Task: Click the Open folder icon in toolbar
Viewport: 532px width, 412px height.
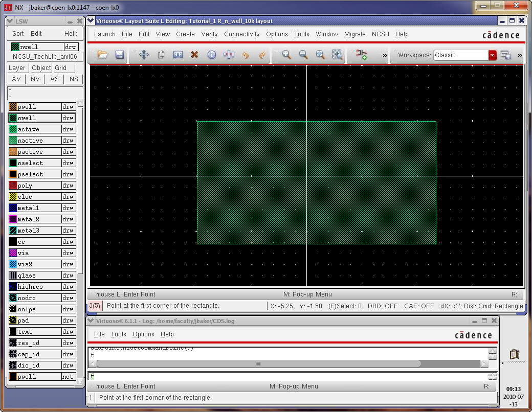Action: tap(102, 55)
